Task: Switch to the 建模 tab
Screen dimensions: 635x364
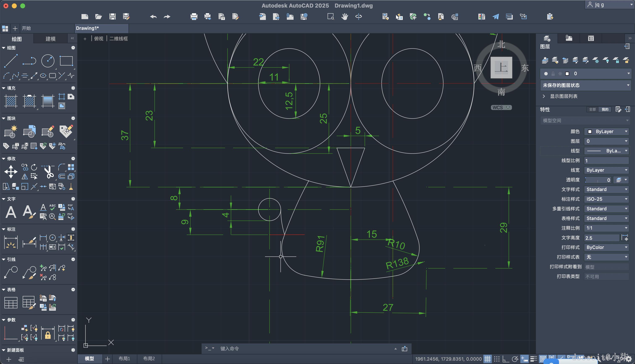Action: (x=50, y=39)
